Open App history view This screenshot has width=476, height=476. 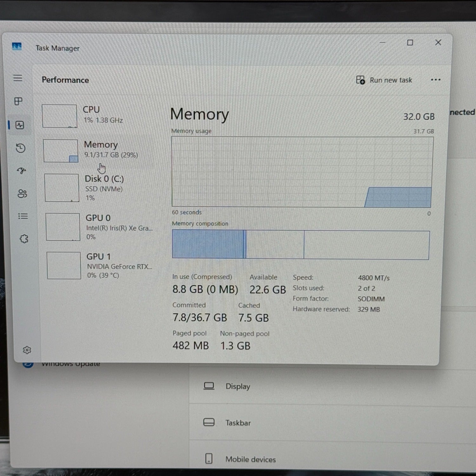pyautogui.click(x=20, y=149)
